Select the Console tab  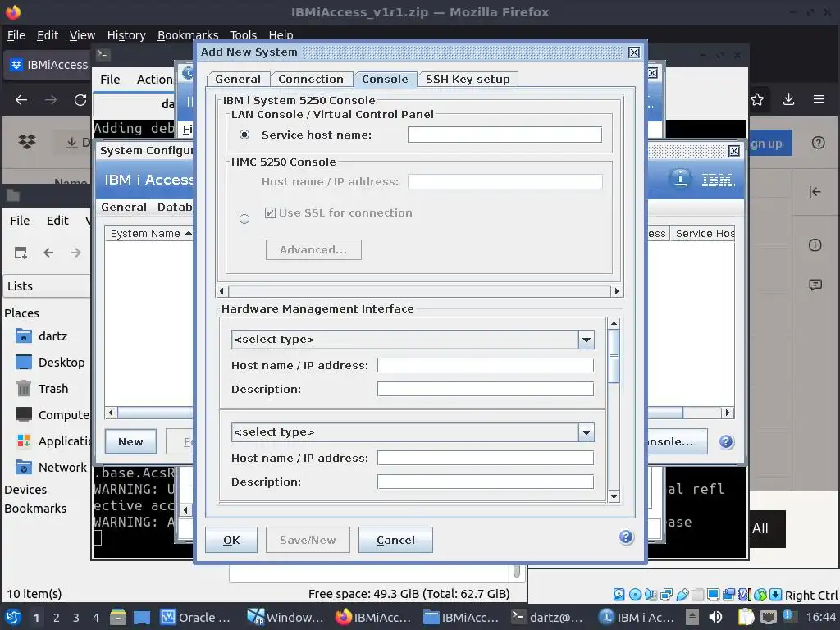pos(385,80)
